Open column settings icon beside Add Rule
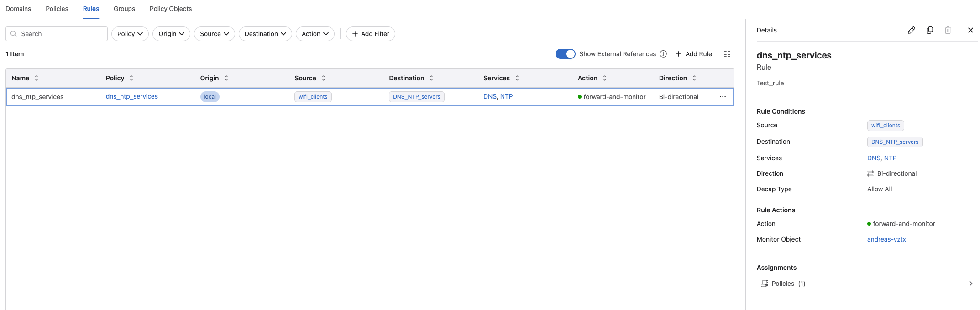This screenshot has width=980, height=310. (727, 54)
